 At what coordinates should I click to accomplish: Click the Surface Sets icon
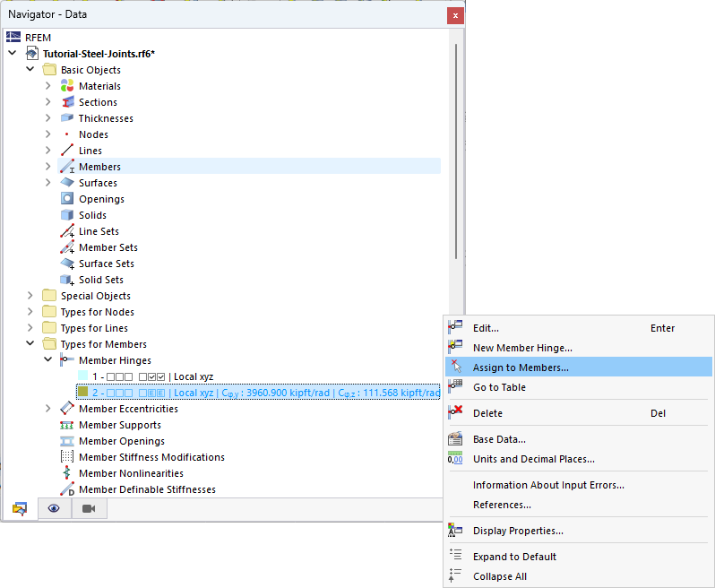click(x=67, y=264)
